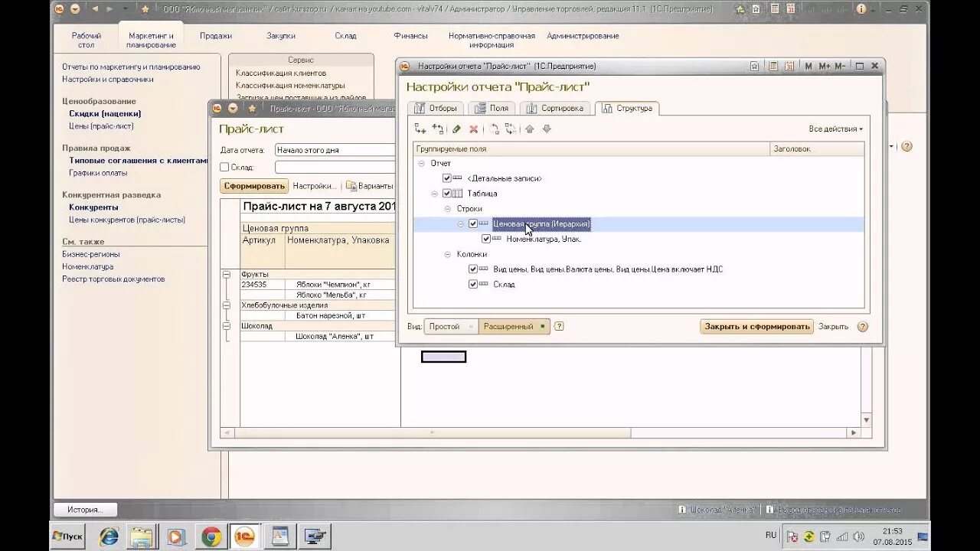Click M memory button in settings title bar

[808, 67]
